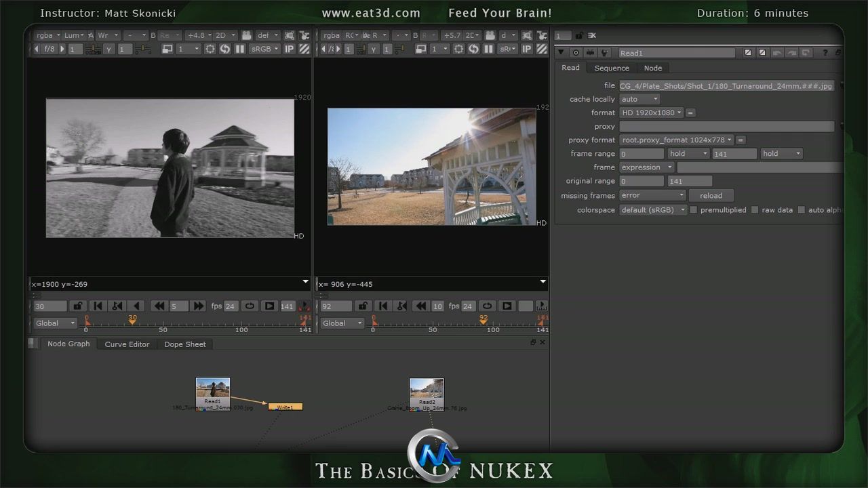Enable the raw data checkbox
Viewport: 868px width, 488px height.
pos(755,210)
